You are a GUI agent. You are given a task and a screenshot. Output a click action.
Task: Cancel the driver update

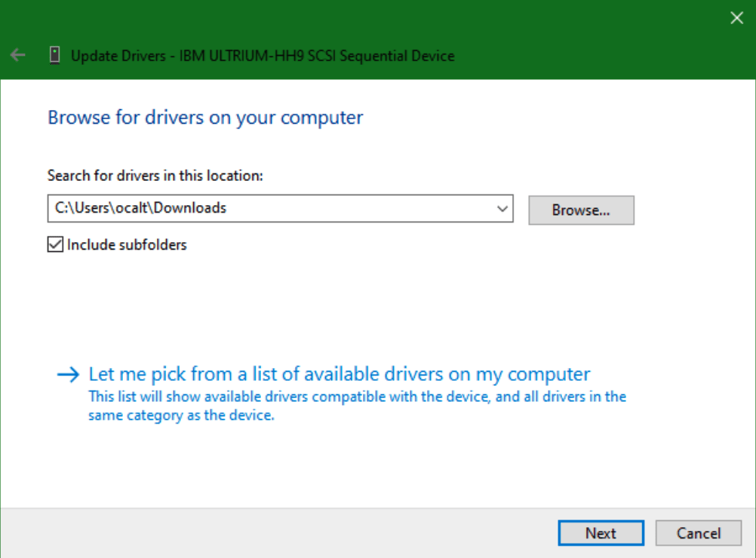point(698,533)
